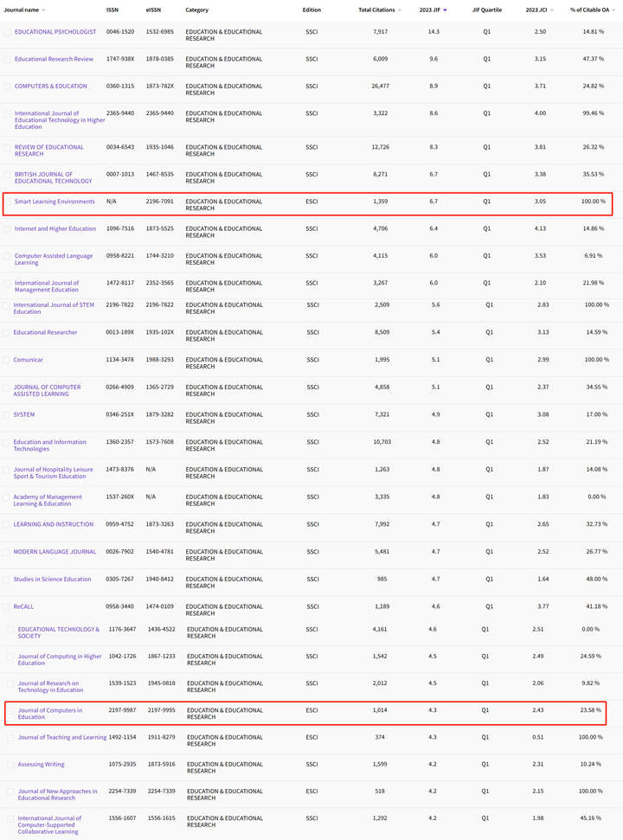Select the Smart Learning Environments checkbox
This screenshot has height=840, width=623.
pyautogui.click(x=8, y=202)
